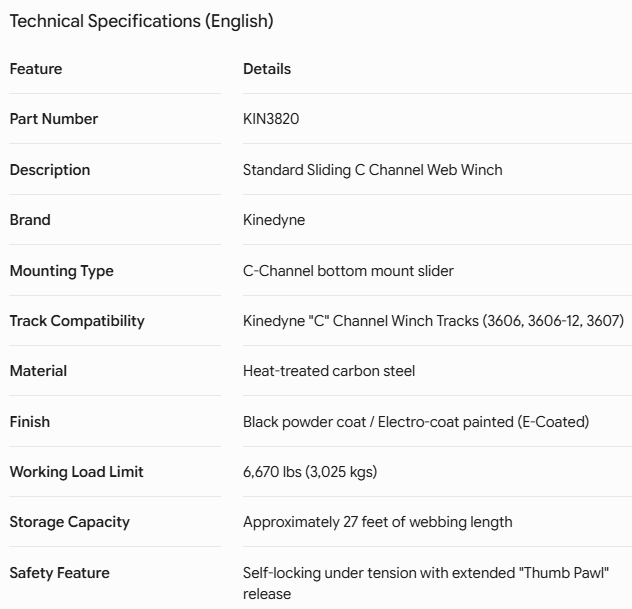This screenshot has height=609, width=632.
Task: Select Heat-treated carbon steel text
Action: point(329,371)
